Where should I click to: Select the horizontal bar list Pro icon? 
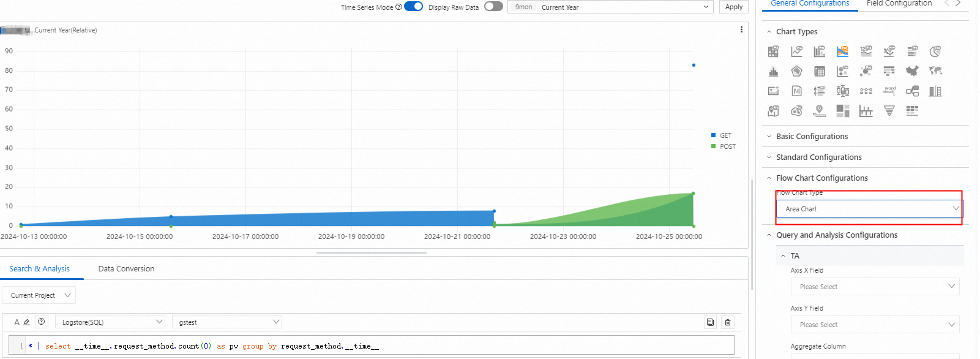pyautogui.click(x=912, y=51)
